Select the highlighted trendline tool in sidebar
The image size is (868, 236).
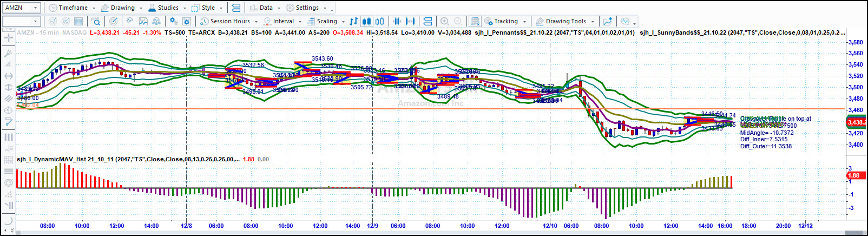pos(8,122)
